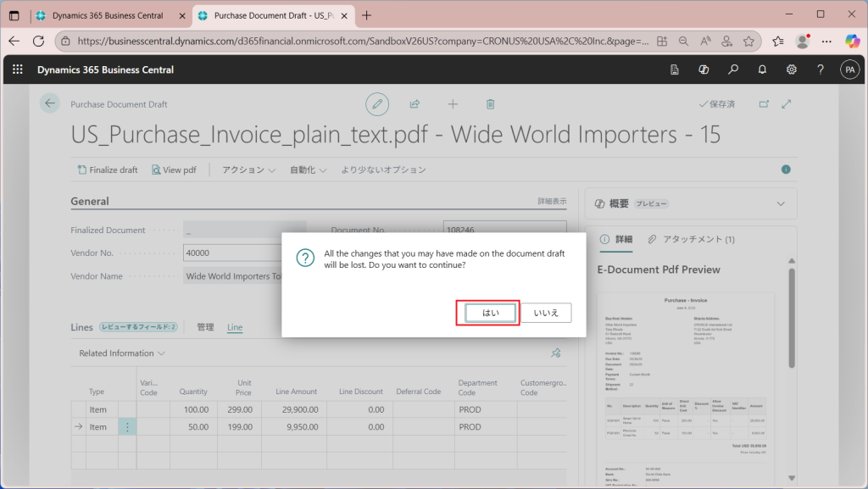Click the pin icon in Lines section
This screenshot has width=868, height=489.
(556, 353)
